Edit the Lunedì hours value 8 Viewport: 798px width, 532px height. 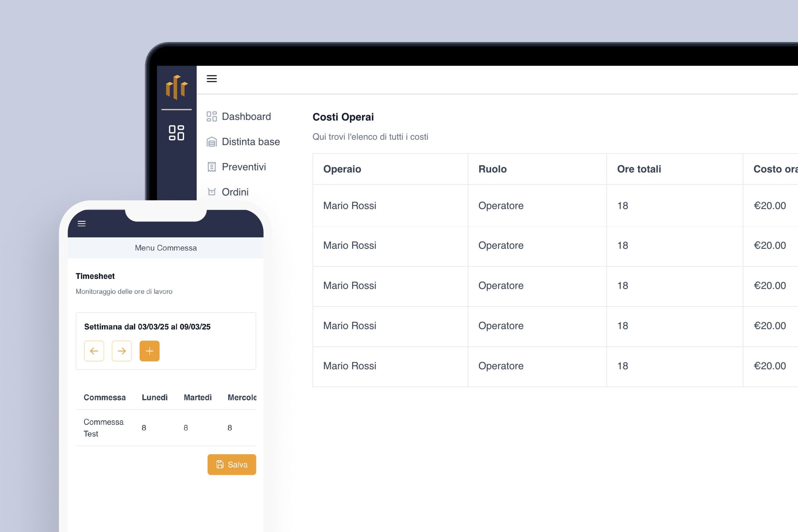click(x=144, y=428)
